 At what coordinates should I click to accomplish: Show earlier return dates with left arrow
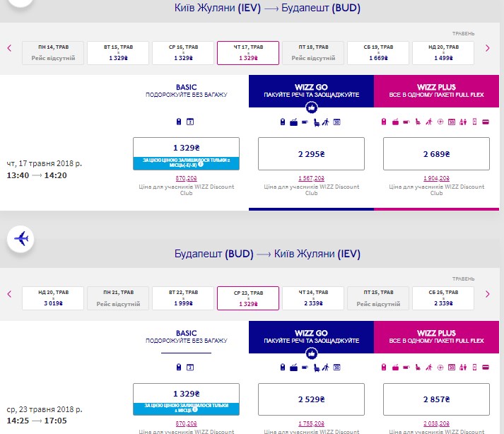10,293
